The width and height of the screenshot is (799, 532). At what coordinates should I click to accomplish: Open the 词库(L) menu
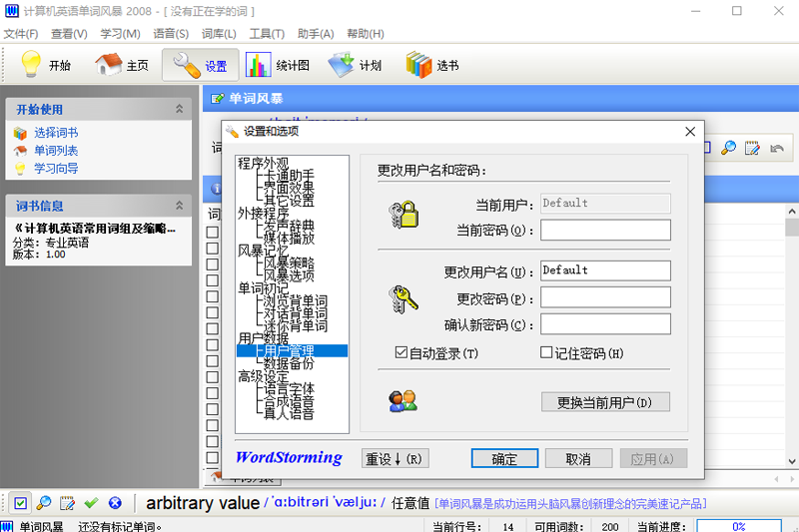(x=219, y=34)
